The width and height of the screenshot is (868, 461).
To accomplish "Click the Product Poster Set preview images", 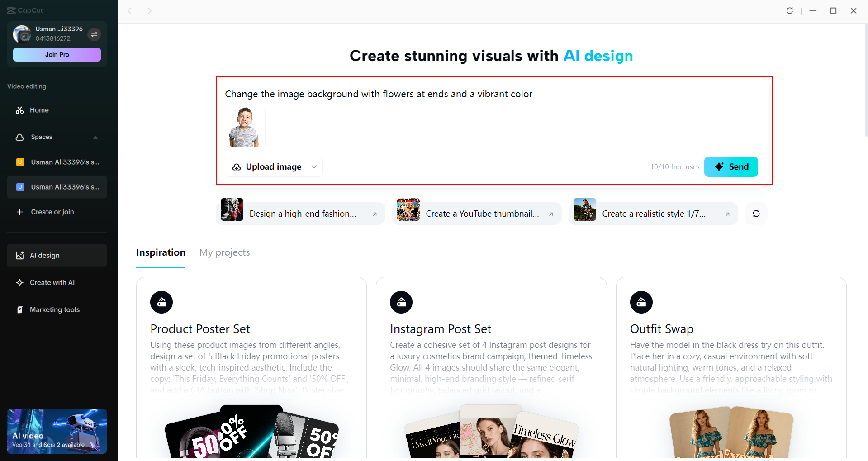I will [251, 431].
